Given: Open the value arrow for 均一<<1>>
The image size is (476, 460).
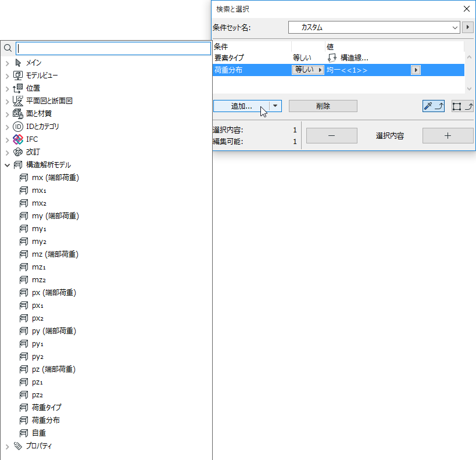Looking at the screenshot, I should [x=416, y=70].
